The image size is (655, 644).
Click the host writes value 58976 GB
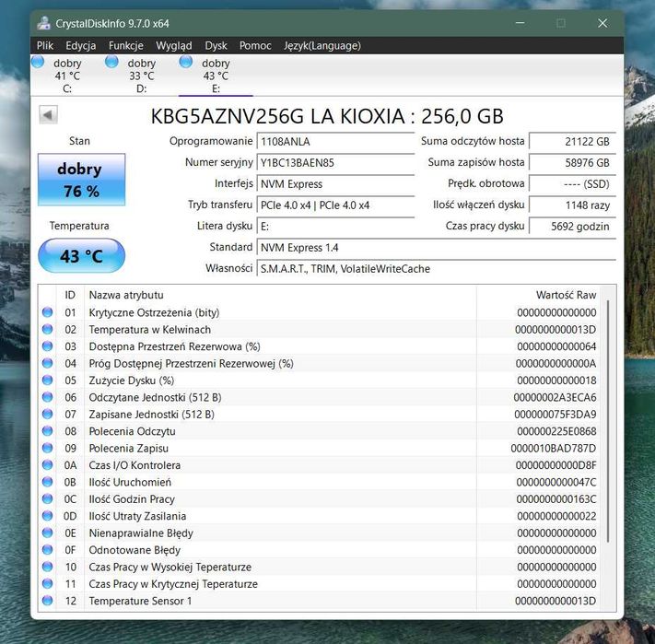click(x=573, y=163)
